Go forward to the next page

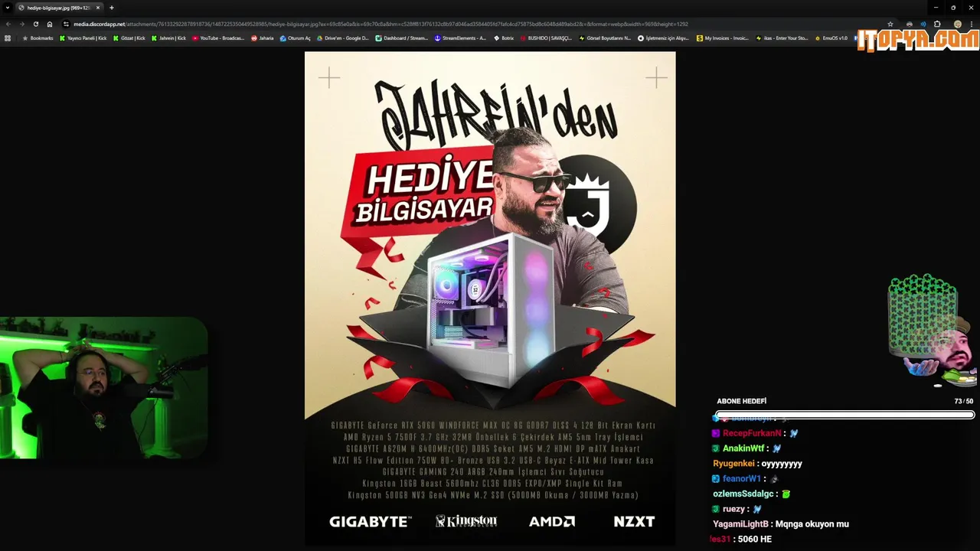(x=21, y=24)
